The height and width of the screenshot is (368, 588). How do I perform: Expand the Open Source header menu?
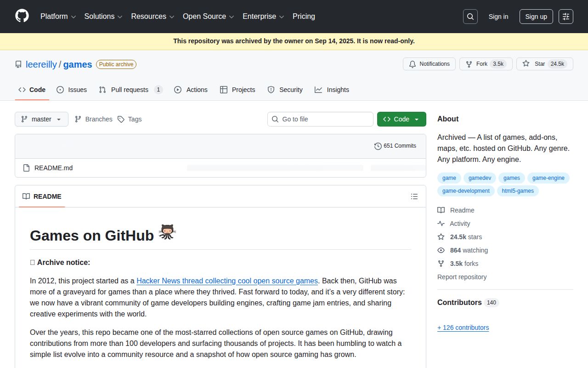208,17
